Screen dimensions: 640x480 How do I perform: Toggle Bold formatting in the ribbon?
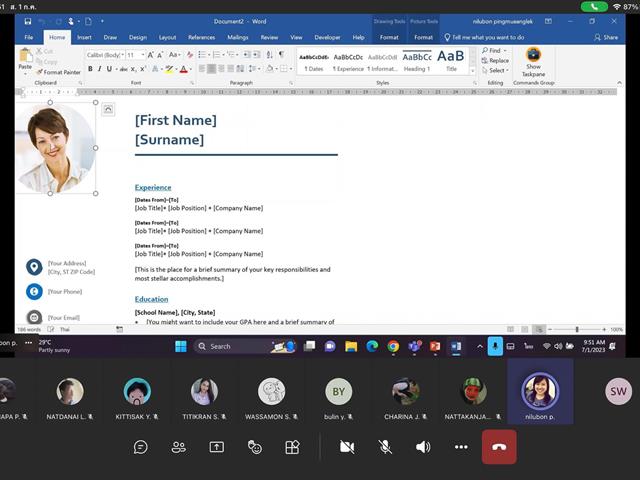point(90,69)
